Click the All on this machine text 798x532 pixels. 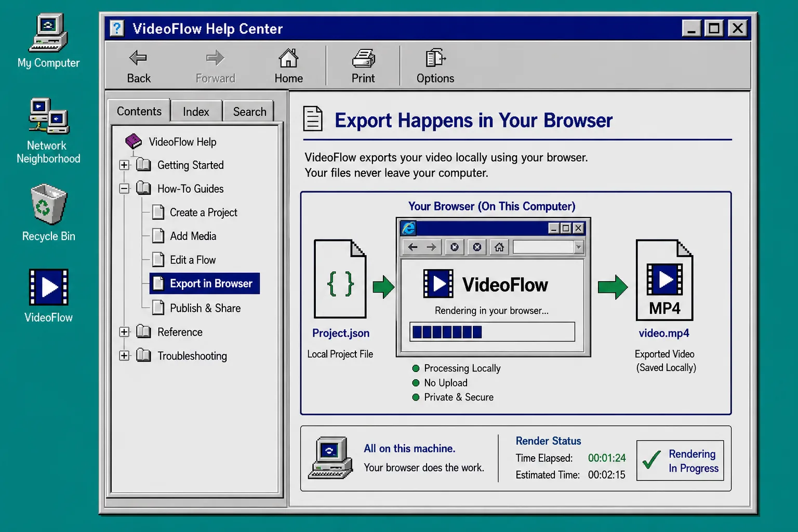point(409,448)
